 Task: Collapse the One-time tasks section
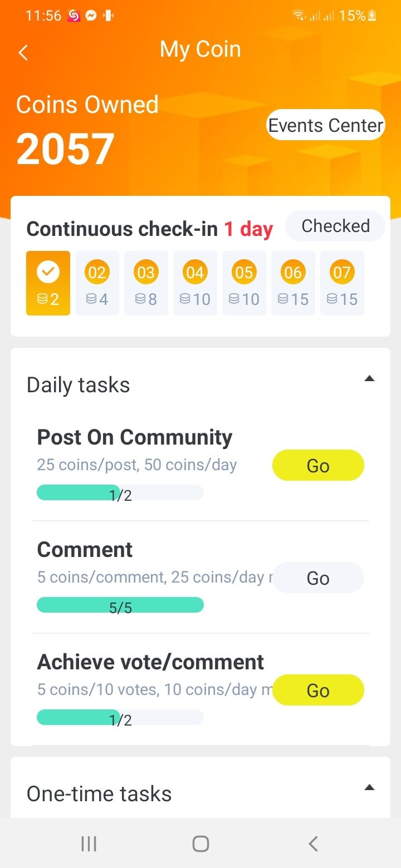(369, 788)
